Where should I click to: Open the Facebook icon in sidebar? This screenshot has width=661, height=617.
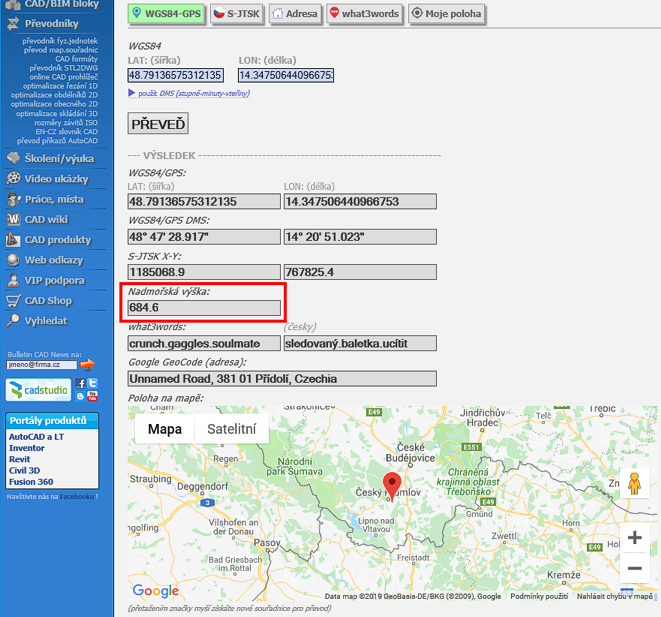pyautogui.click(x=81, y=383)
